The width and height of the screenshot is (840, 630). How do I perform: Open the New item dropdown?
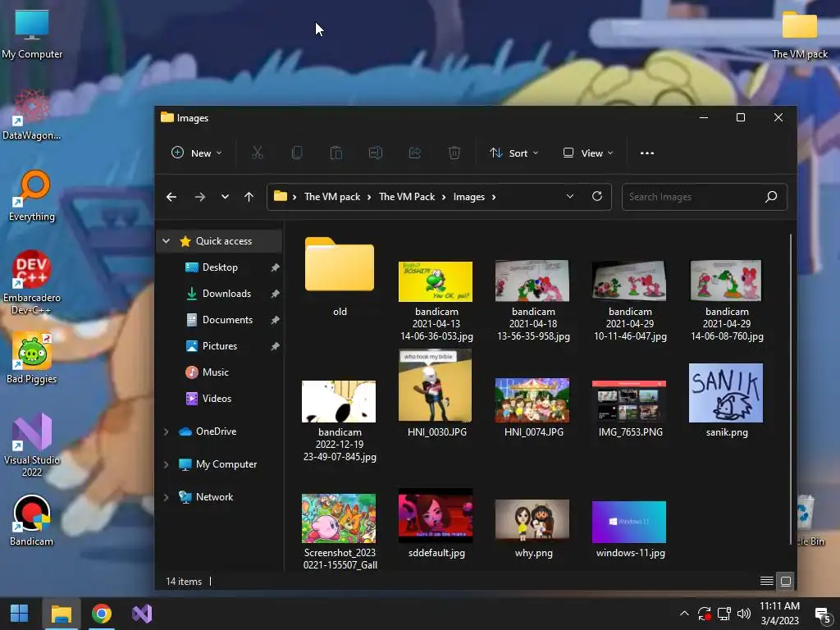pos(196,153)
